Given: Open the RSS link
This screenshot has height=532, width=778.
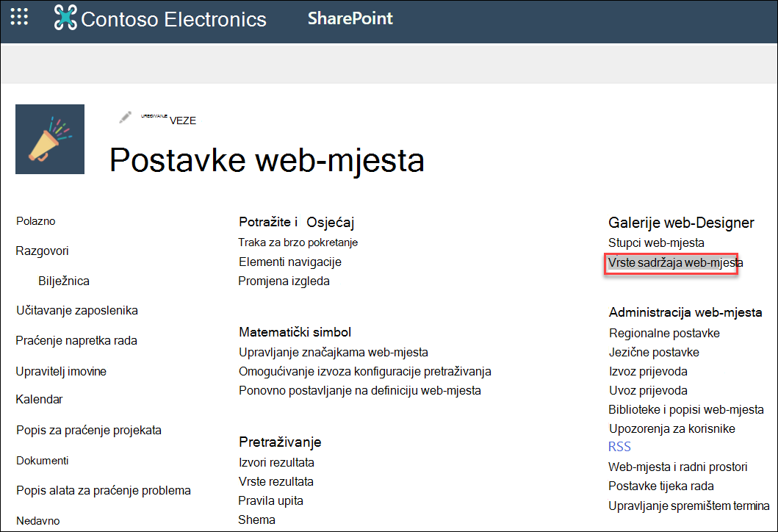Looking at the screenshot, I should point(620,447).
